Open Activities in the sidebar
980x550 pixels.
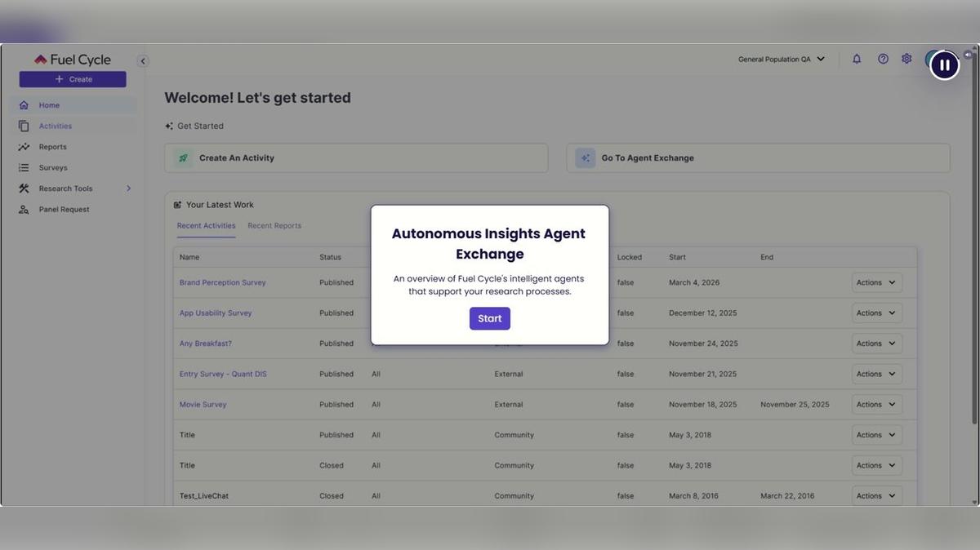pos(73,126)
